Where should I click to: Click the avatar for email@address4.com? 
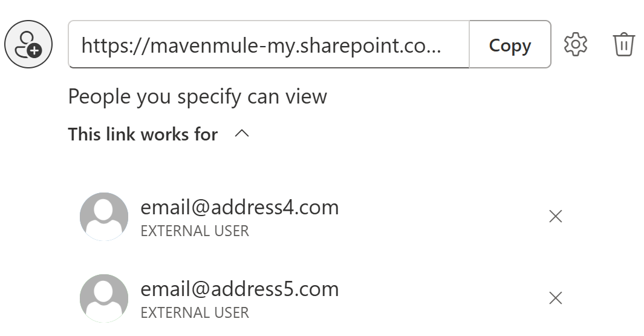click(104, 217)
